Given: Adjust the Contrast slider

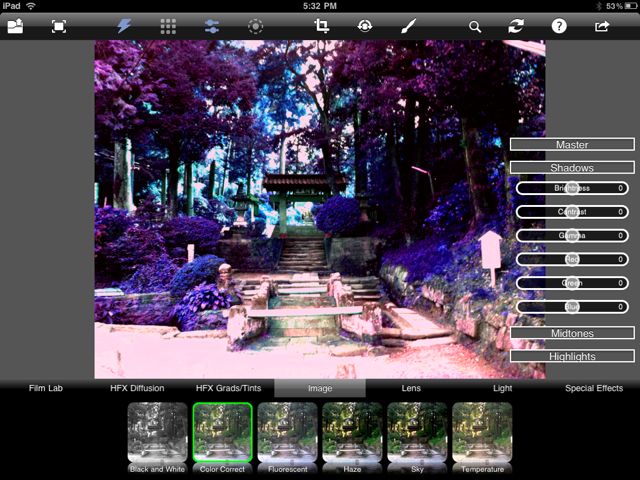Looking at the screenshot, I should [x=572, y=212].
